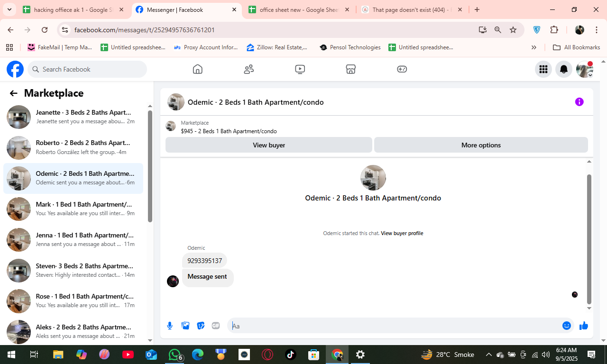Open the Marketplace storefront icon
This screenshot has height=364, width=607.
[x=350, y=69]
